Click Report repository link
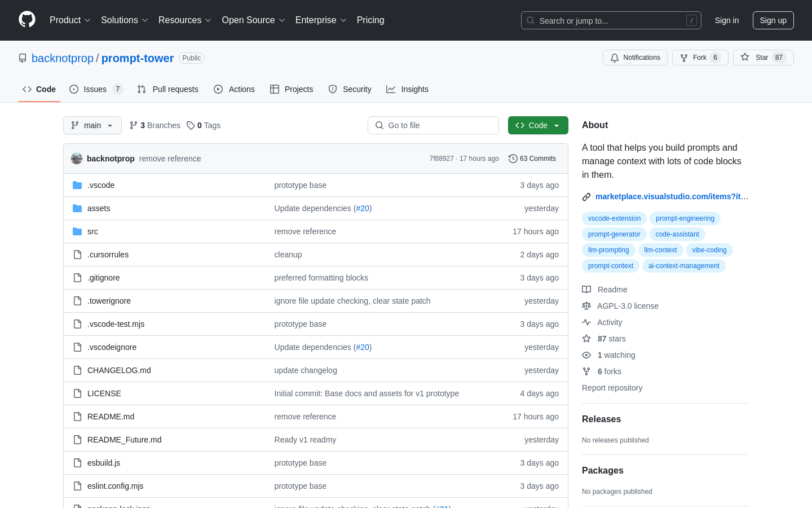This screenshot has height=508, width=812. pyautogui.click(x=612, y=388)
